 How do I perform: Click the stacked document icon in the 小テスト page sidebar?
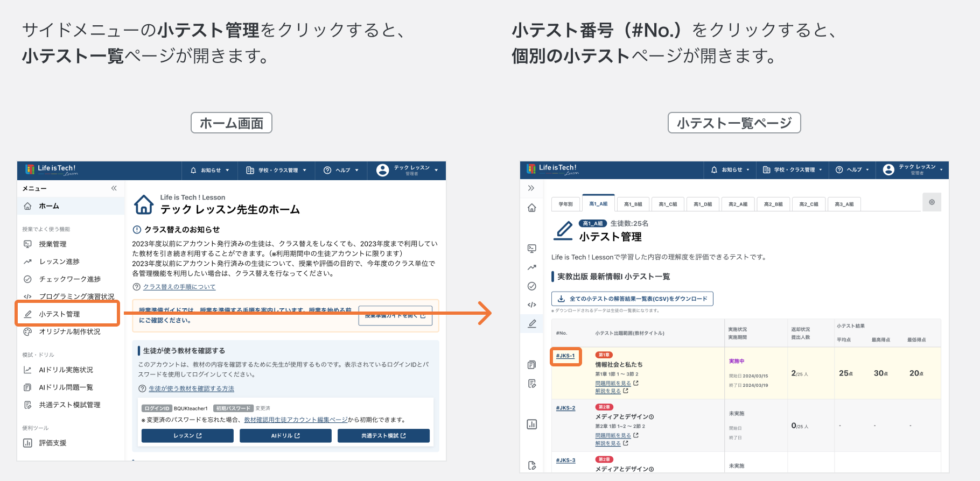[x=531, y=365]
